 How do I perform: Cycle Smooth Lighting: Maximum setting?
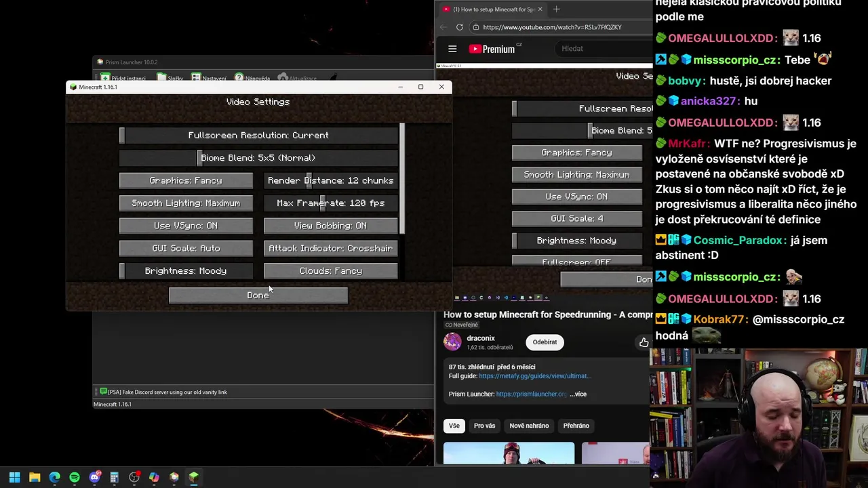[186, 203]
